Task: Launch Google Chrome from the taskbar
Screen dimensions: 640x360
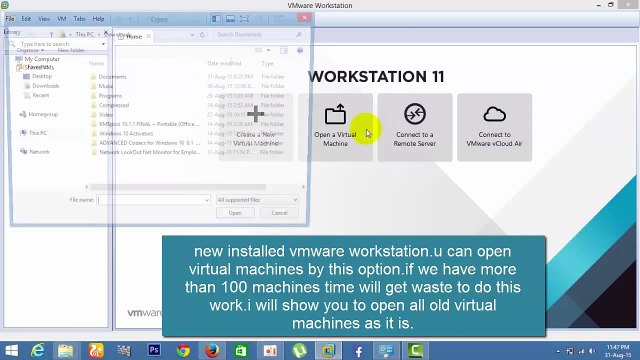Action: (x=183, y=351)
